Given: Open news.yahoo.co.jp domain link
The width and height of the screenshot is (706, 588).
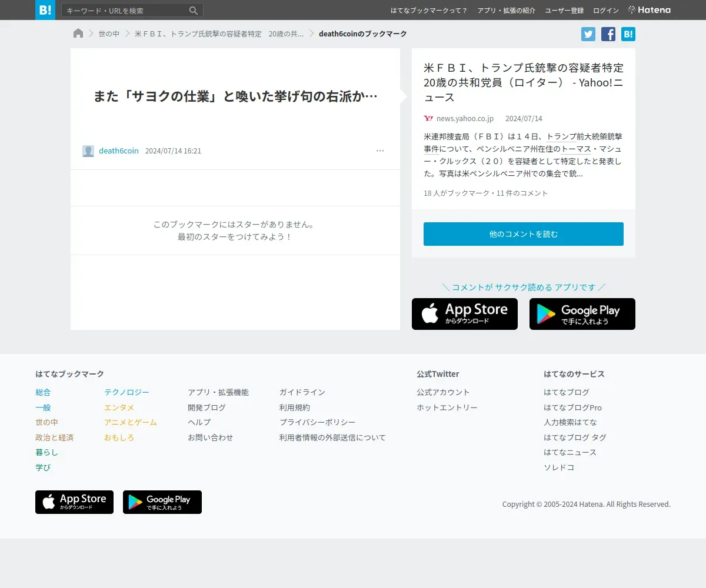Looking at the screenshot, I should (x=465, y=119).
